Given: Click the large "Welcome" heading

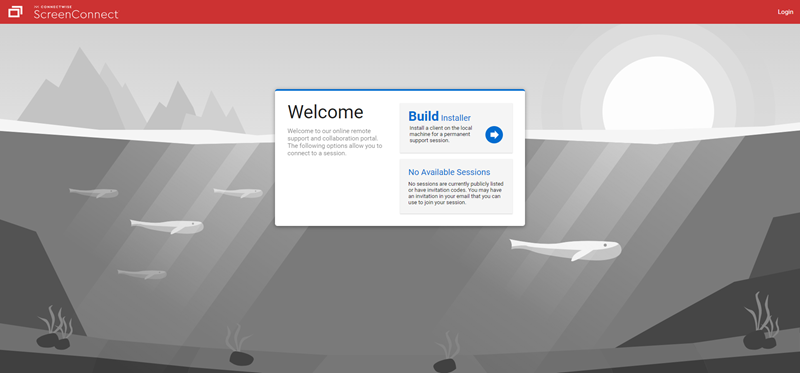Looking at the screenshot, I should [x=326, y=112].
